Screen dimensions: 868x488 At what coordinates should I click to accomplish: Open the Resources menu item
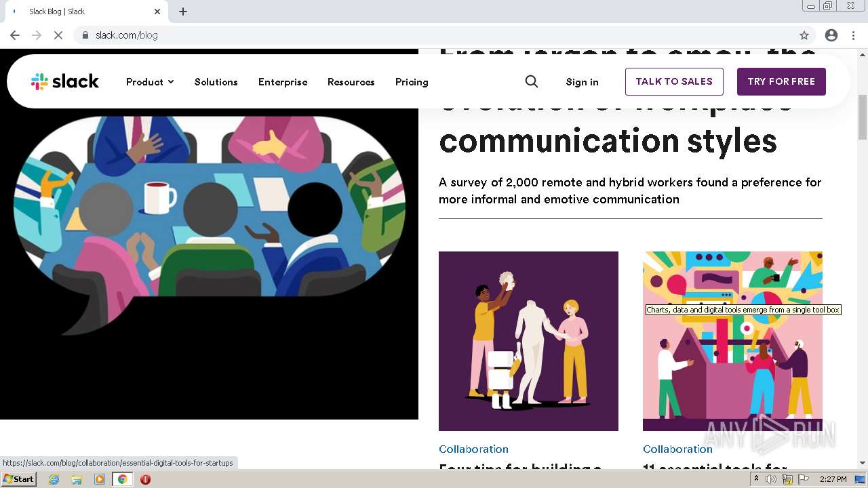(351, 82)
